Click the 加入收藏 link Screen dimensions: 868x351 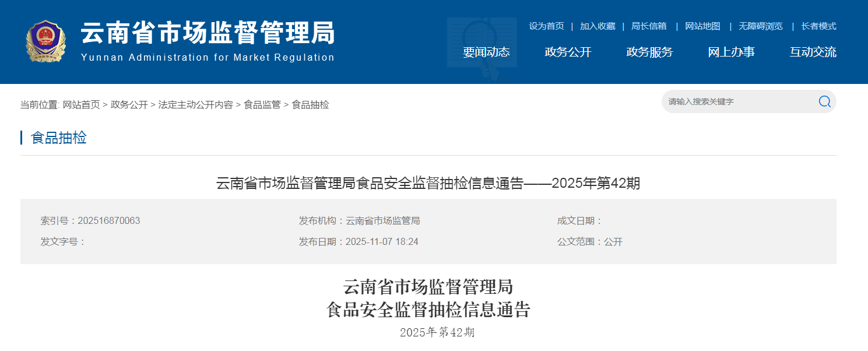(x=598, y=26)
